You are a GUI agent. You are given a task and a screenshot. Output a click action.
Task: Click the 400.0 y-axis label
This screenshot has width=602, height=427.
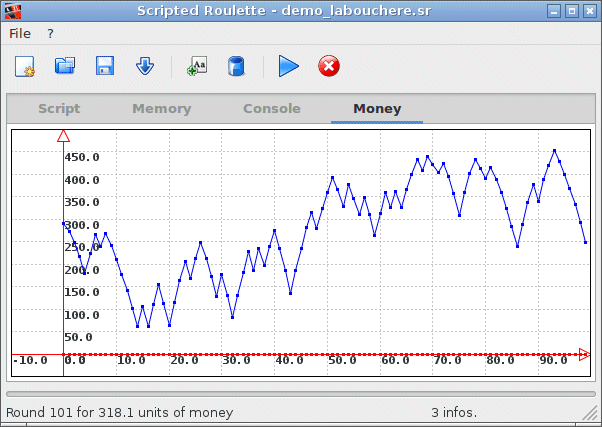pos(82,180)
